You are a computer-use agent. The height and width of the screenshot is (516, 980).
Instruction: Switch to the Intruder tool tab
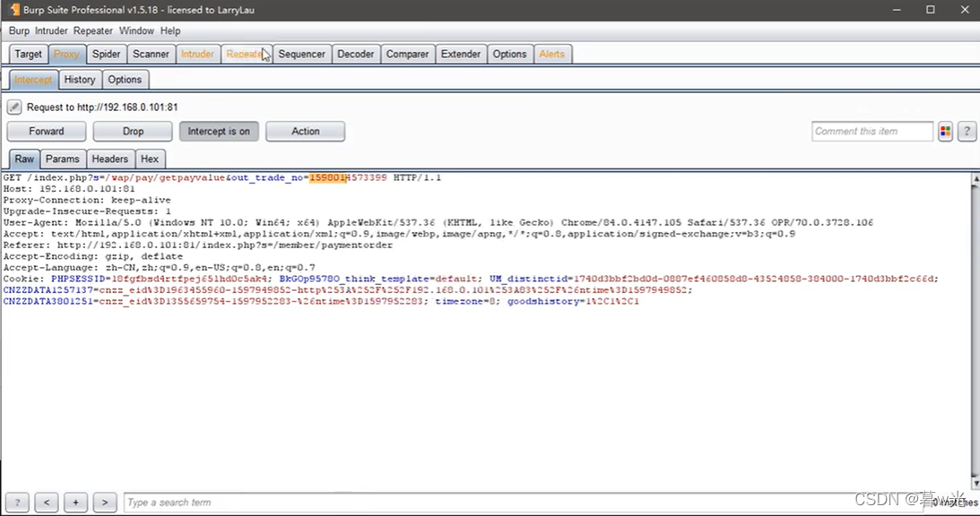coord(197,55)
